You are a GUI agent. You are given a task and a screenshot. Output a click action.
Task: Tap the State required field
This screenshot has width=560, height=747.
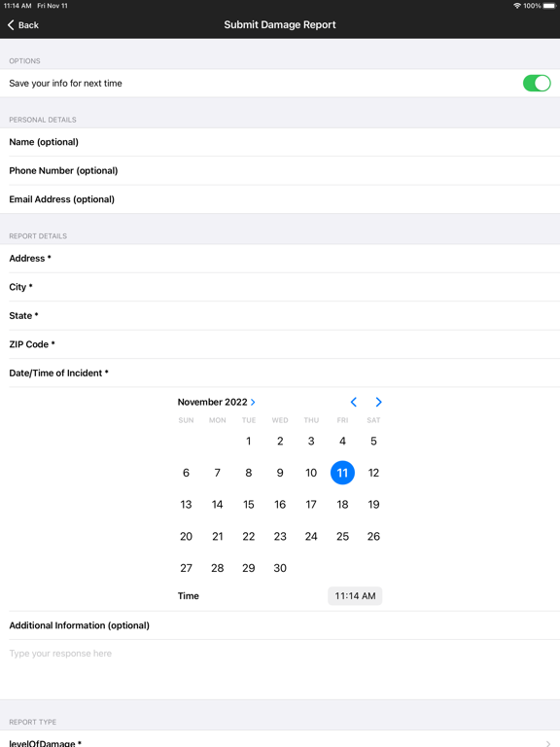click(280, 315)
